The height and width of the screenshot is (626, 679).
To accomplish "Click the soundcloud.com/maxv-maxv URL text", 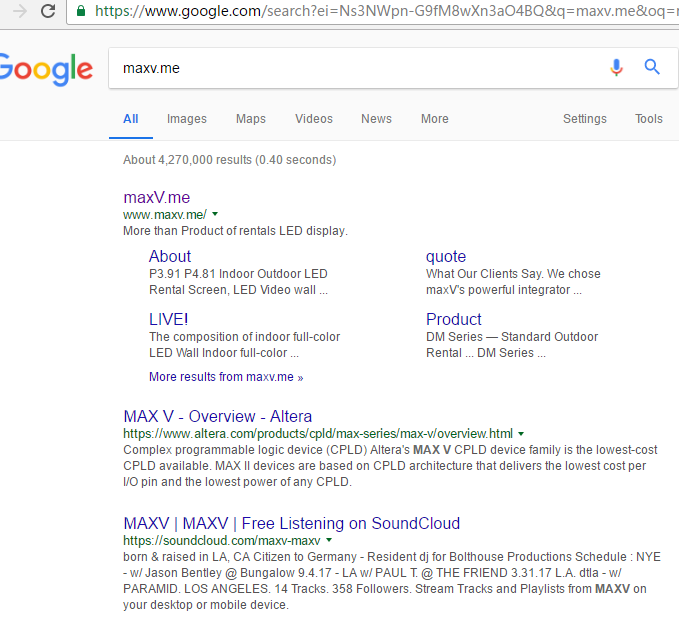I will tap(222, 540).
